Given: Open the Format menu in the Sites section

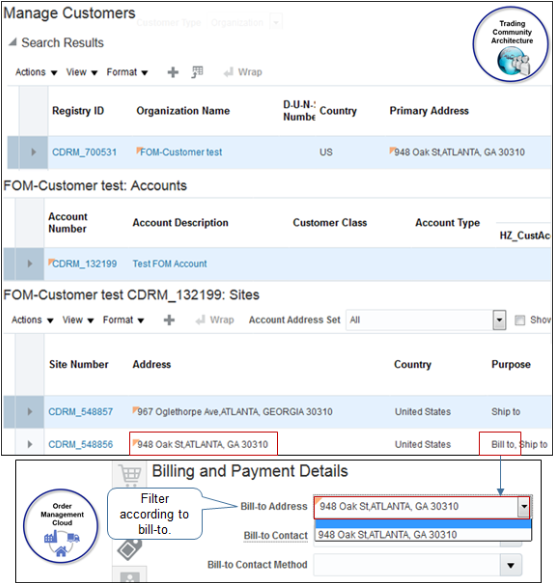Looking at the screenshot, I should [124, 320].
